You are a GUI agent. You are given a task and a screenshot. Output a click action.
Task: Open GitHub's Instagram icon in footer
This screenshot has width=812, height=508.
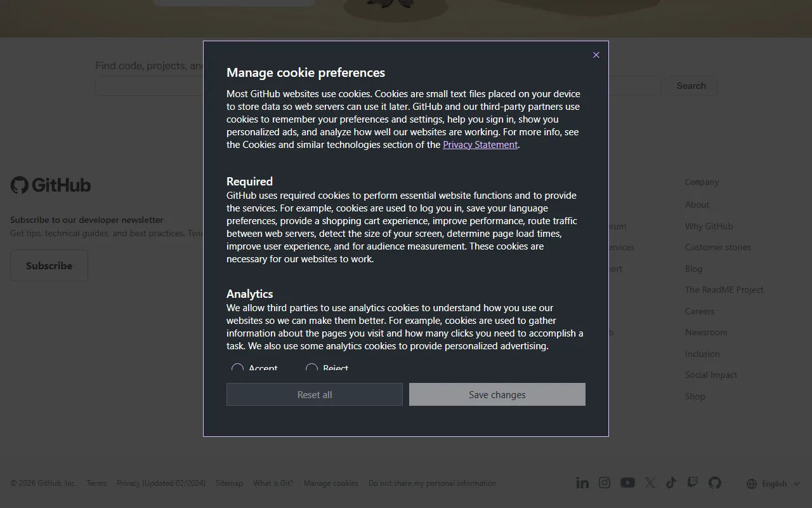[605, 483]
